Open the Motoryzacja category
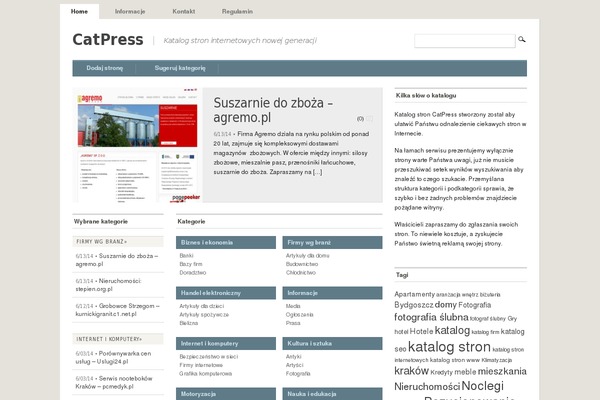Viewport: 600px width, 400px height. click(226, 394)
